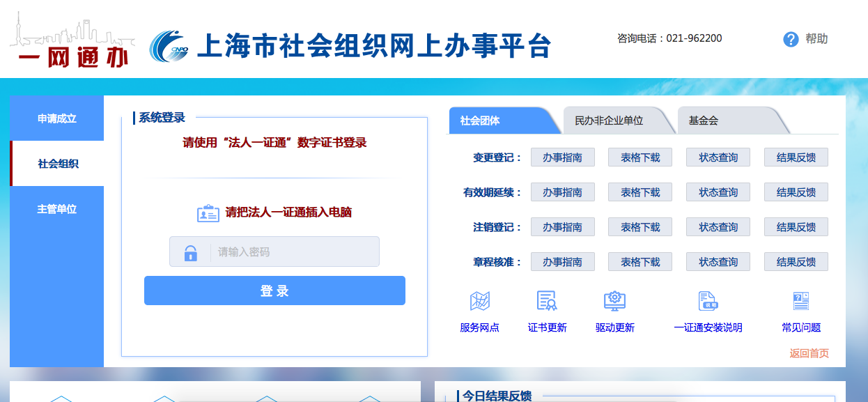This screenshot has height=402, width=868.
Task: Click the 证书更新 text link
Action: [547, 327]
